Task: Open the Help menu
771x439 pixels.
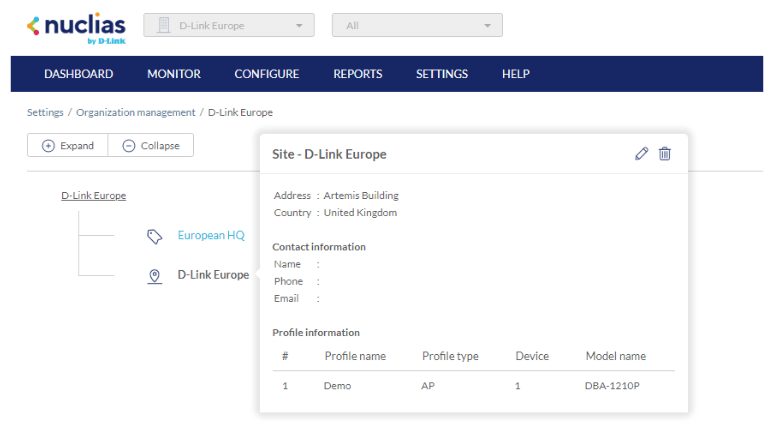Action: (516, 74)
